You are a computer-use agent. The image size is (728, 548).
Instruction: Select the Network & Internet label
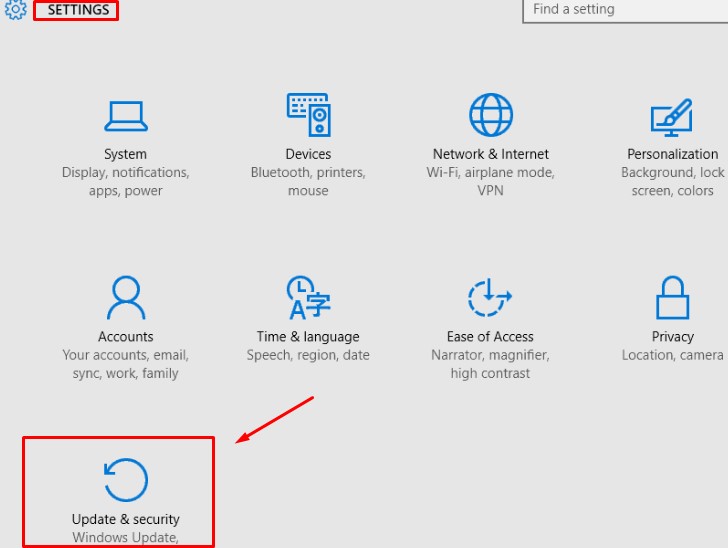[x=490, y=154]
